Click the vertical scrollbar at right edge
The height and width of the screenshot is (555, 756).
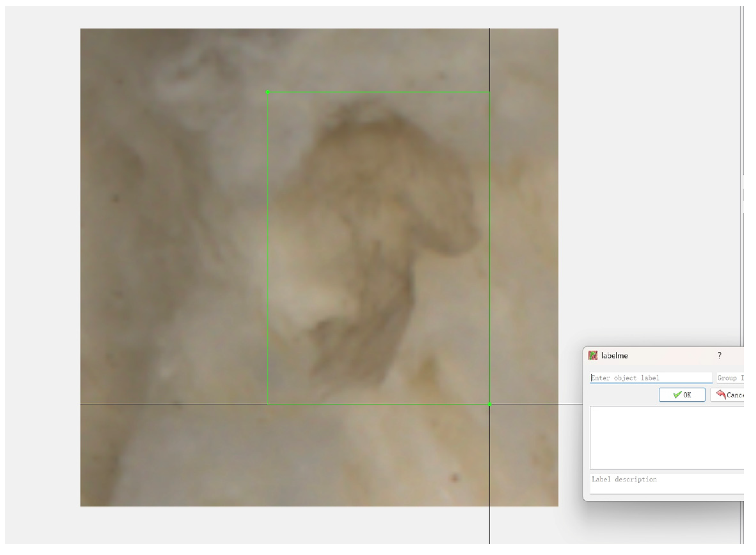[742, 101]
